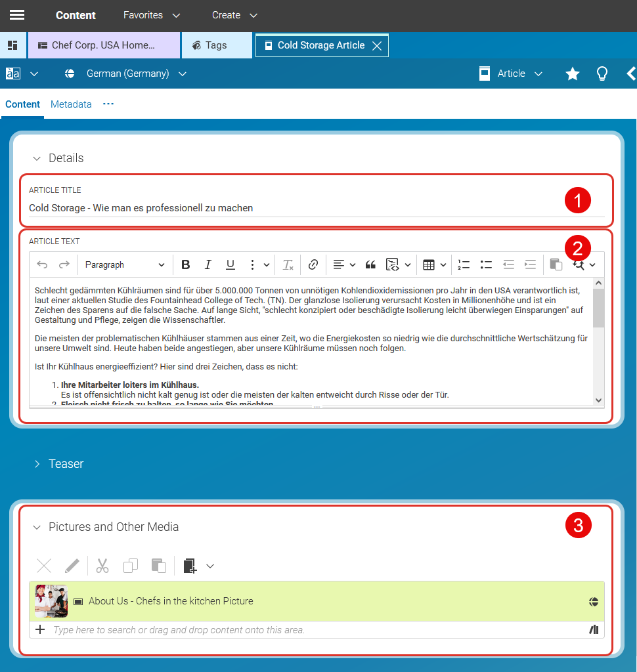Image resolution: width=637 pixels, height=672 pixels.
Task: Toggle the favorites star for this article
Action: pos(572,73)
